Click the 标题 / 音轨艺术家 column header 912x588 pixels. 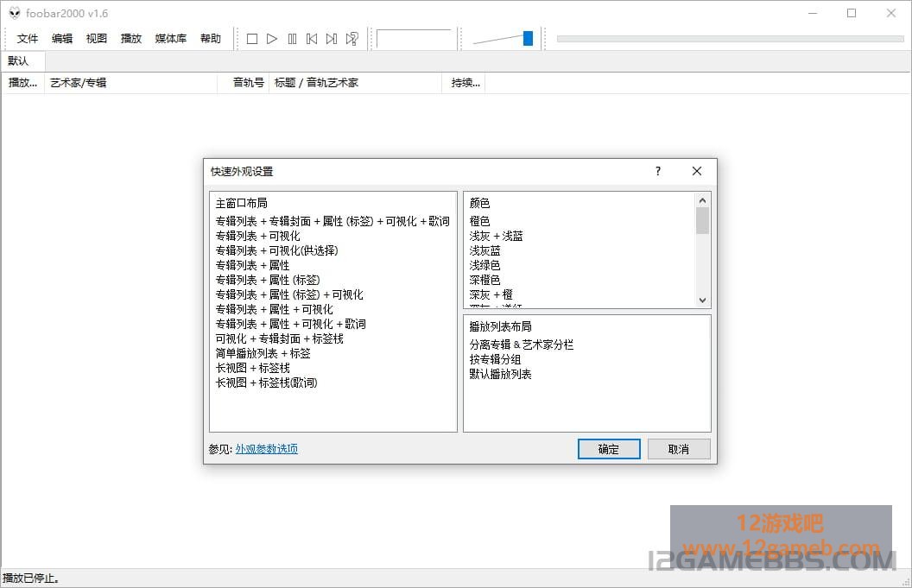[x=355, y=83]
